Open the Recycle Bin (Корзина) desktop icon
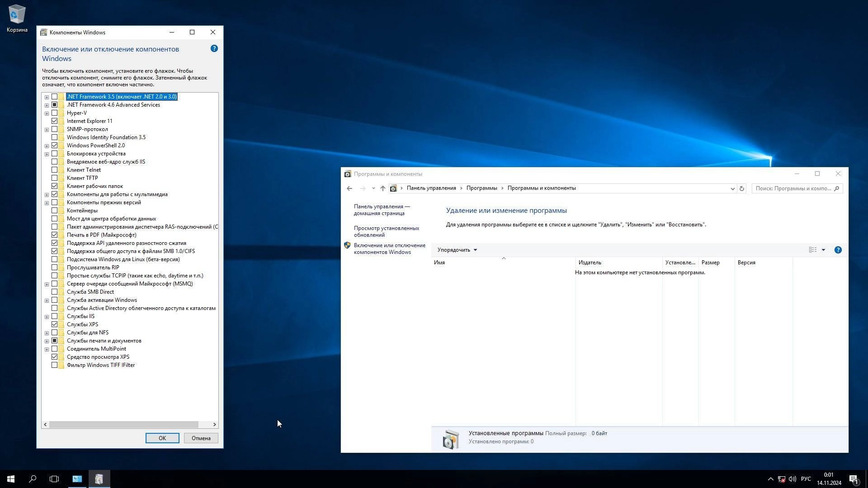Viewport: 868px width, 488px height. tap(17, 19)
